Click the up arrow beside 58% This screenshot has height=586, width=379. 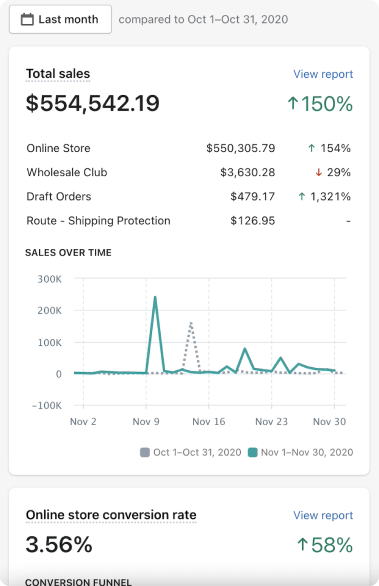tap(302, 545)
